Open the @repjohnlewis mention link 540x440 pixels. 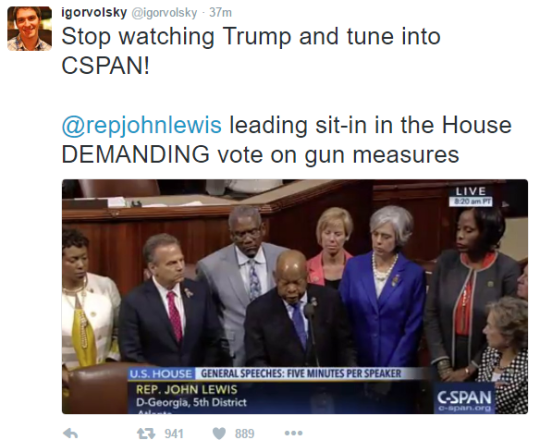[142, 125]
